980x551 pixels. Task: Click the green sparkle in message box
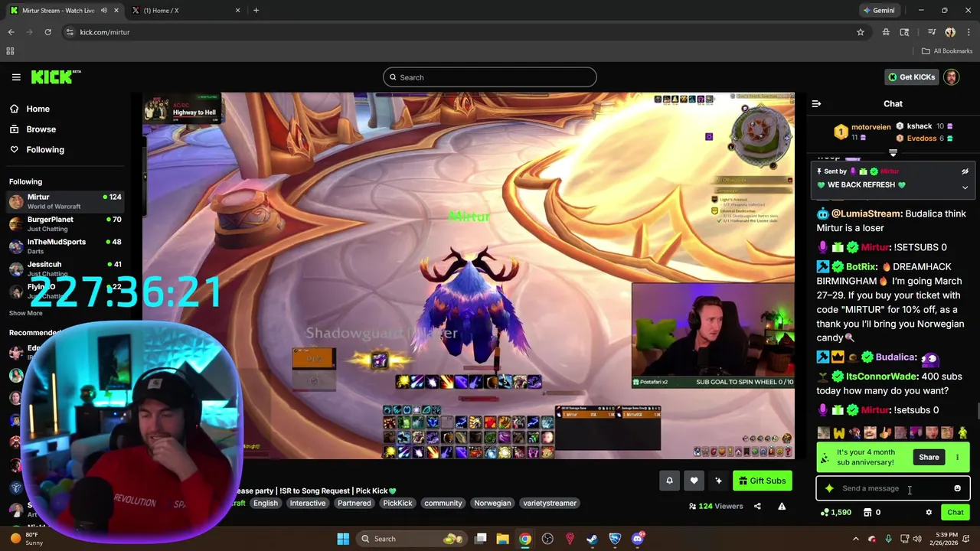(x=829, y=488)
